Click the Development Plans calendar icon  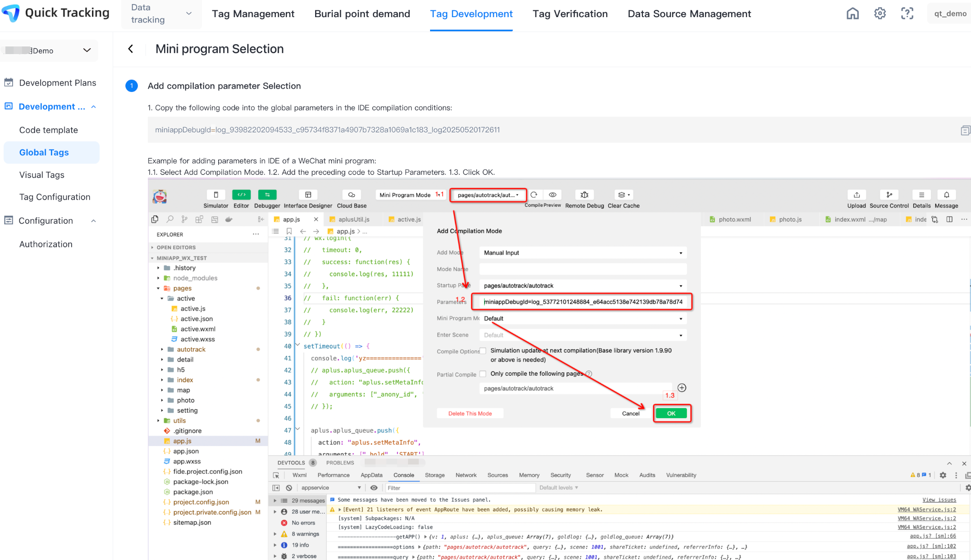pos(9,82)
